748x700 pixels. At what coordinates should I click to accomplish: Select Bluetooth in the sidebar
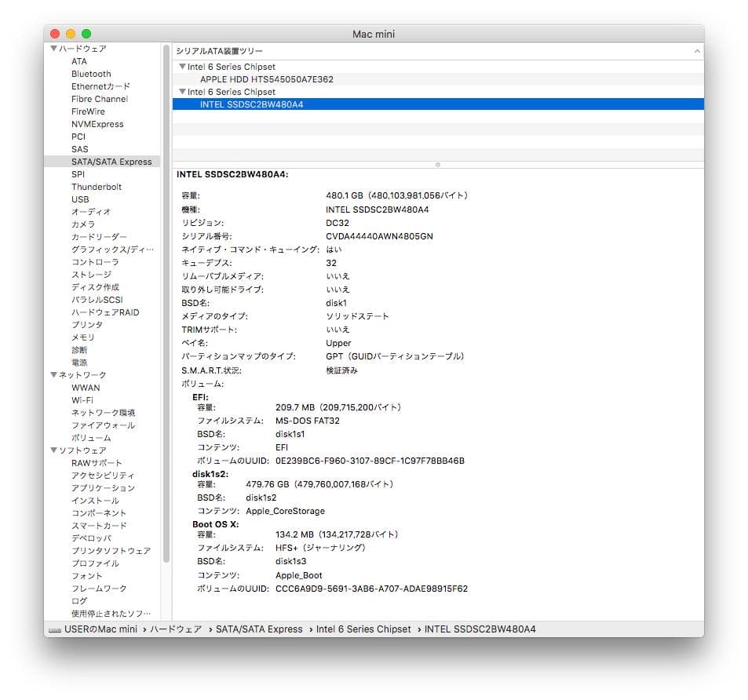pos(91,74)
